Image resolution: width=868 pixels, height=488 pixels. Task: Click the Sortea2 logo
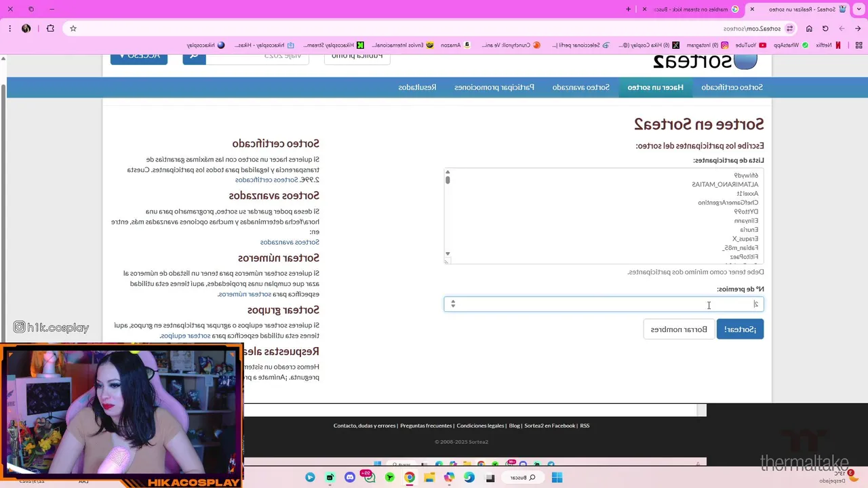click(705, 61)
